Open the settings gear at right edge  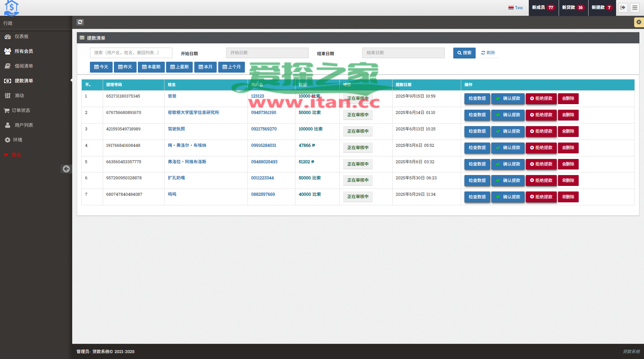(638, 22)
